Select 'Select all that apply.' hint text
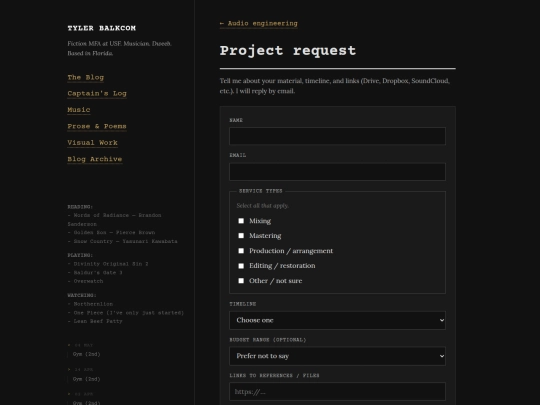Viewport: 540px width, 405px height. click(x=262, y=206)
